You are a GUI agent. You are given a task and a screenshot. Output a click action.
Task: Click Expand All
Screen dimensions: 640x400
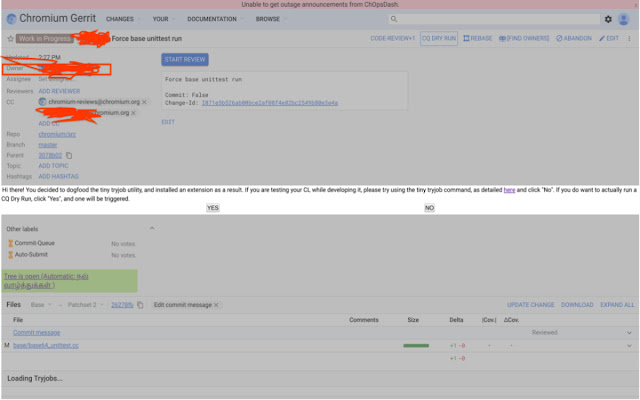click(x=617, y=305)
